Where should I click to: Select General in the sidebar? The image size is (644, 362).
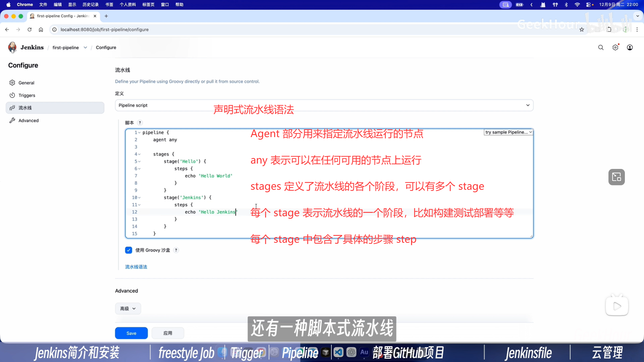[26, 83]
